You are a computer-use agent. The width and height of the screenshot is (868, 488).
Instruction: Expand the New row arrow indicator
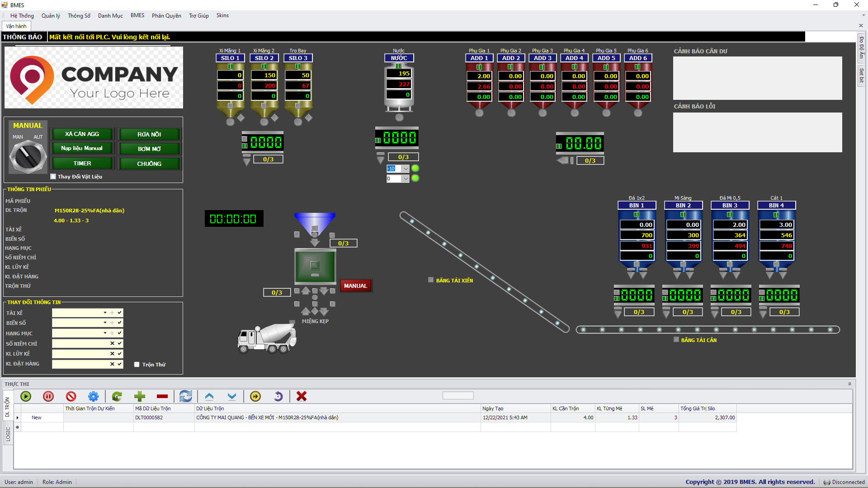[18, 418]
